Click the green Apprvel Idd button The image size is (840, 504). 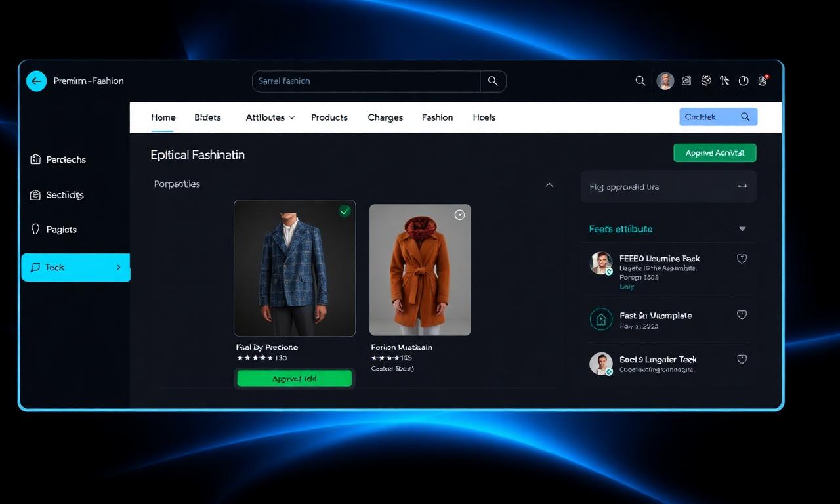click(294, 379)
